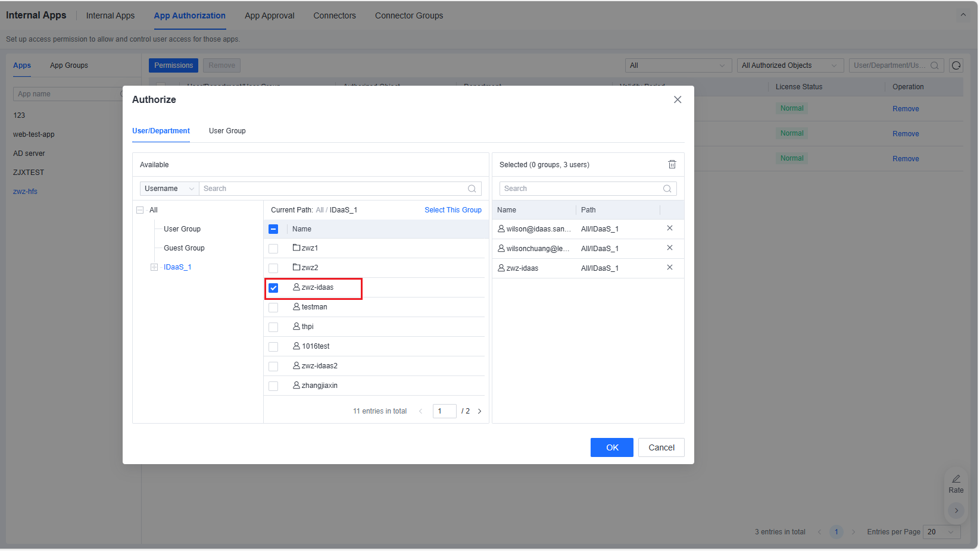Open the App Approval tab

(x=270, y=15)
